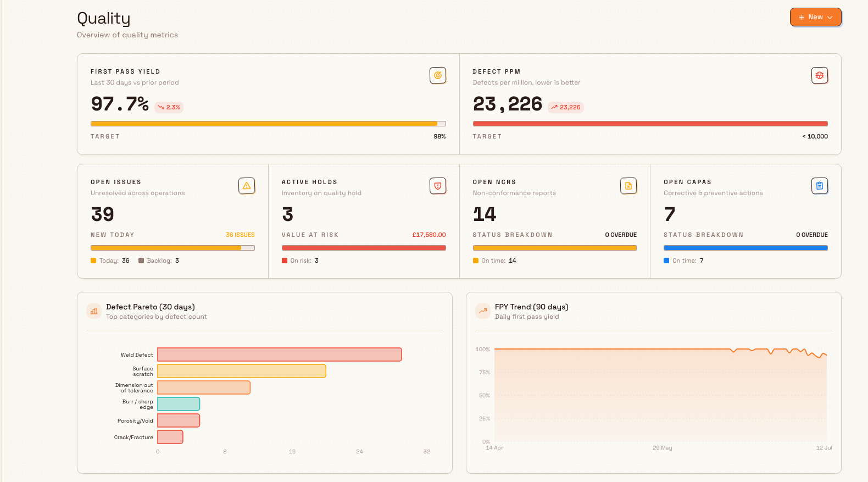Click the Active Holds value at risk bar
This screenshot has height=482, width=868.
point(364,248)
